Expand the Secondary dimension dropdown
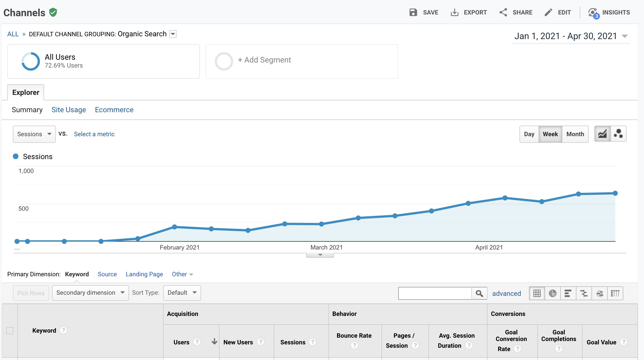 [x=90, y=293]
